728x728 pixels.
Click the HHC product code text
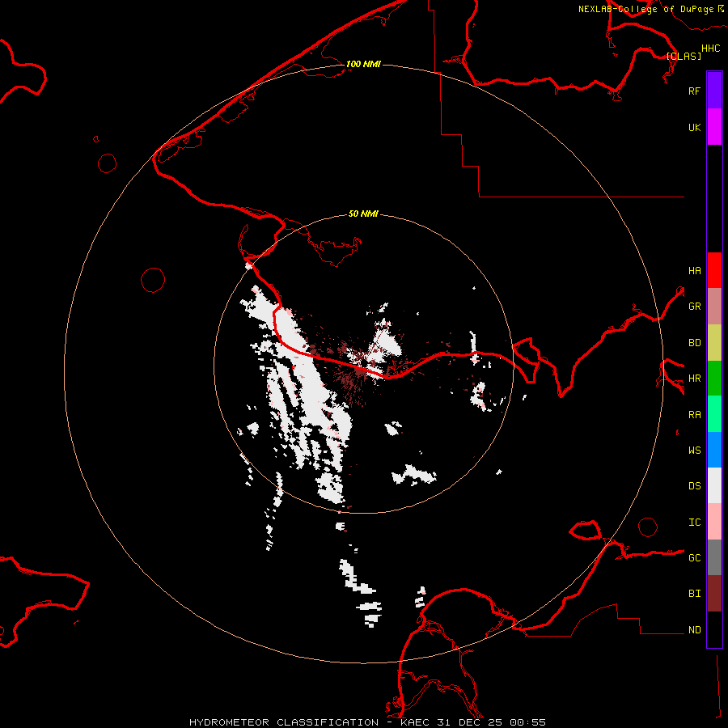(710, 49)
